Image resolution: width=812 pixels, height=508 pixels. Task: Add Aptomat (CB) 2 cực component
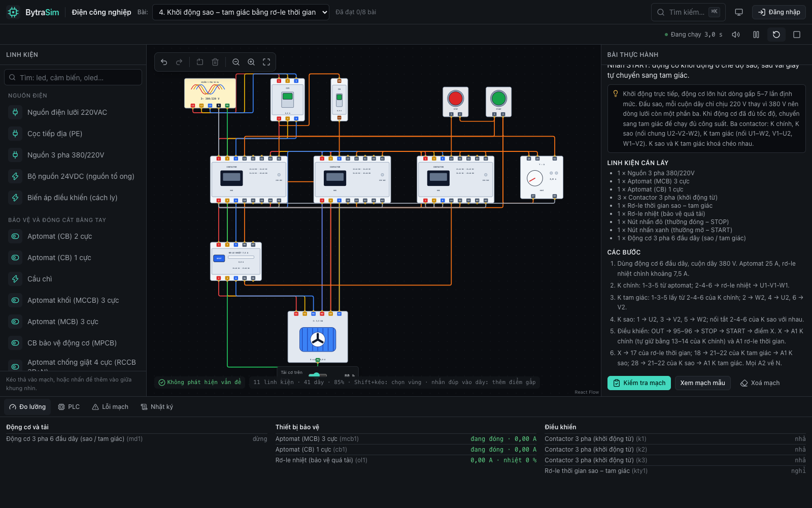[x=73, y=236]
